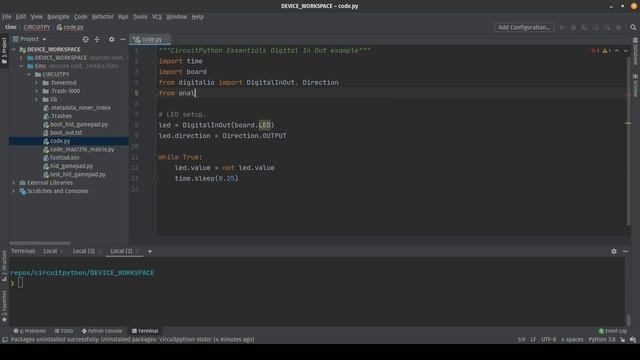Jump to next highlighted error arrow
Screen dimensions: 640x360
tap(626, 51)
